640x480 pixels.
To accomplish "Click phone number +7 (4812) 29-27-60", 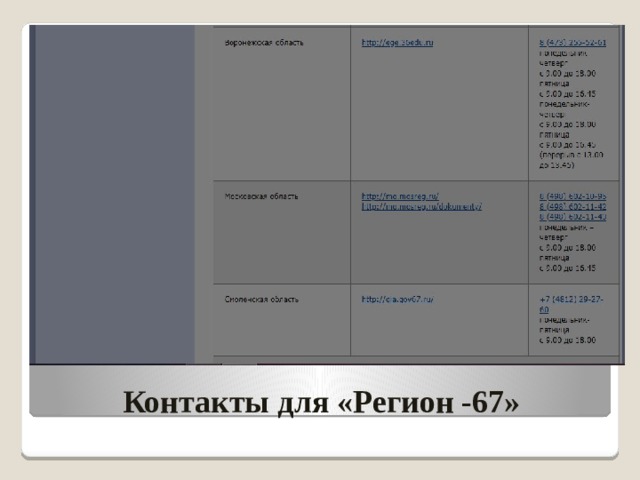I will pos(571,304).
